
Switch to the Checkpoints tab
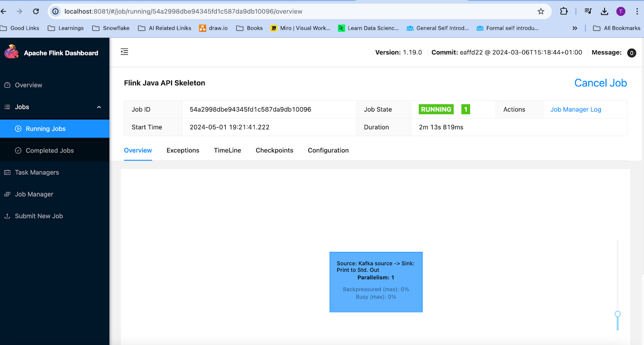pyautogui.click(x=275, y=150)
